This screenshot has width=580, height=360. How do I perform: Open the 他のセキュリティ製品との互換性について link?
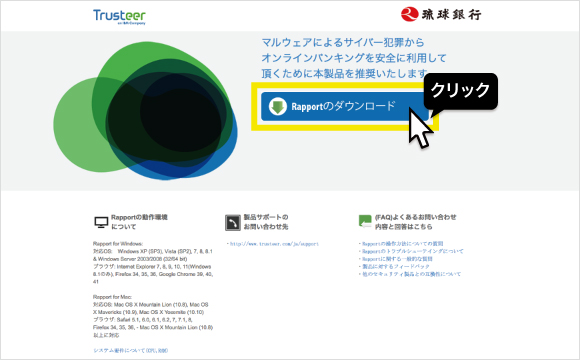411,274
